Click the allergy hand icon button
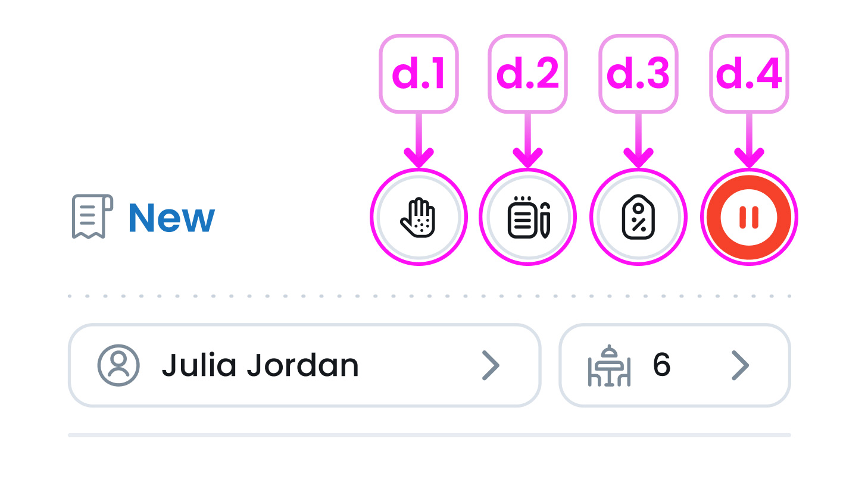The width and height of the screenshot is (868, 489). click(x=419, y=217)
